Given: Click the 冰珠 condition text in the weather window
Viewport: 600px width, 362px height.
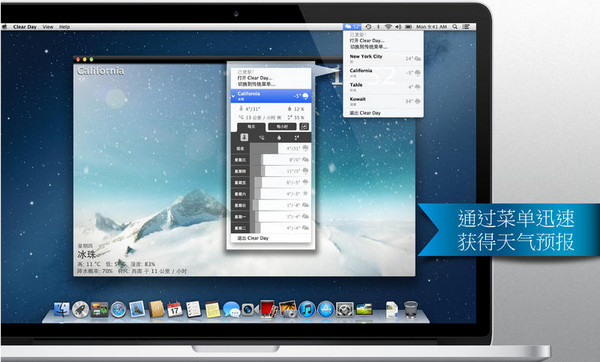Looking at the screenshot, I should 86,254.
